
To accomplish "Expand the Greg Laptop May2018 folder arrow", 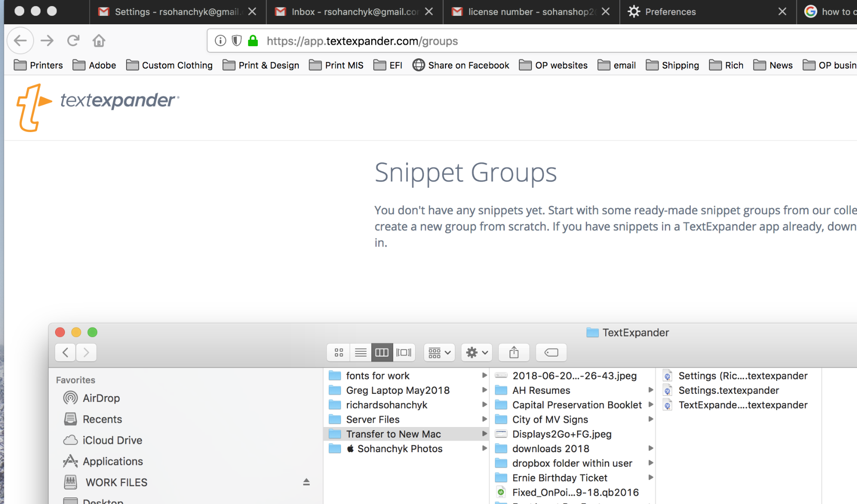I will [484, 390].
